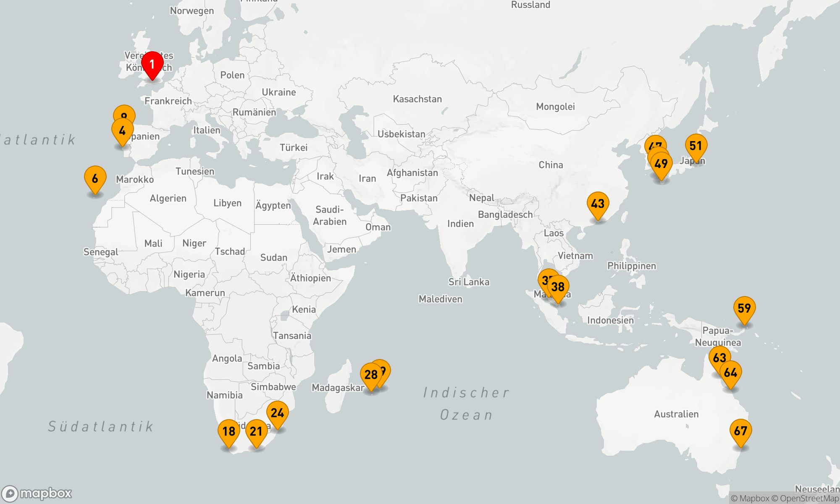Select orange map pin number 6
Screen dimensions: 840x504
pyautogui.click(x=95, y=178)
